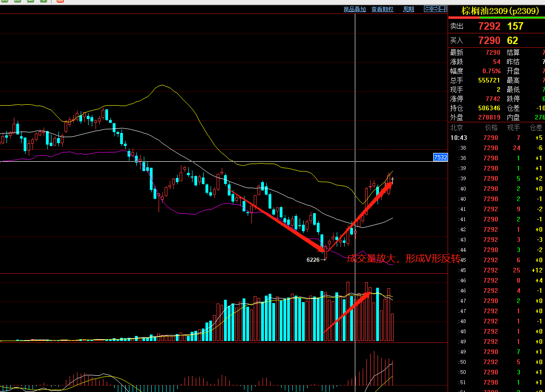
Task: Click the 买入 price 7290
Action: [489, 41]
